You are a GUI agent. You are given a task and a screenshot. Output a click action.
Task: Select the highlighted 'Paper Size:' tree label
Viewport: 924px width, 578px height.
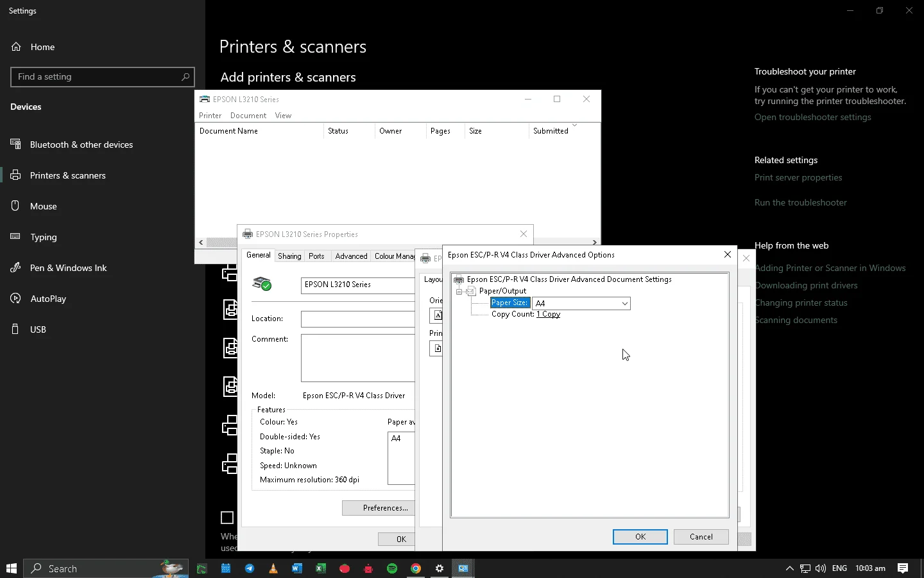(x=509, y=303)
